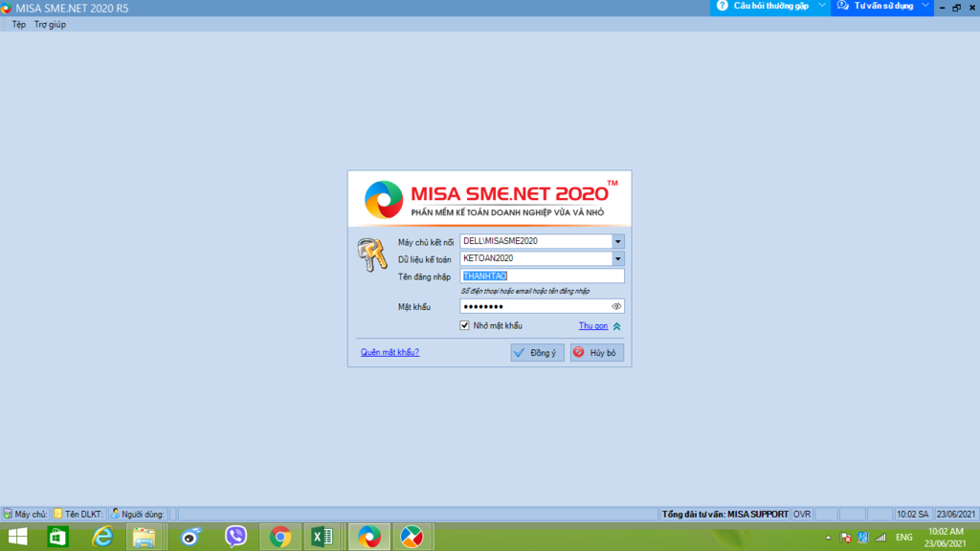Cancel login with Hủy bỏ button
Image resolution: width=980 pixels, height=551 pixels.
(597, 352)
